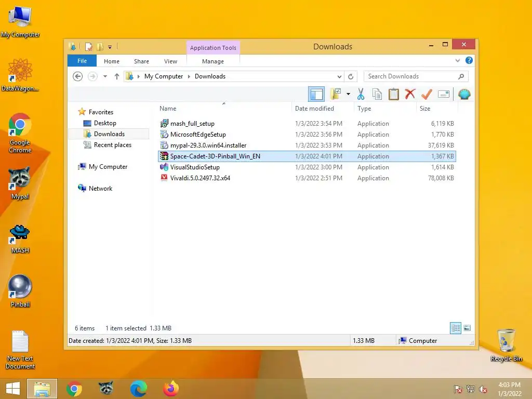Sort by the Type column header
The image size is (532, 399).
pyautogui.click(x=385, y=109)
